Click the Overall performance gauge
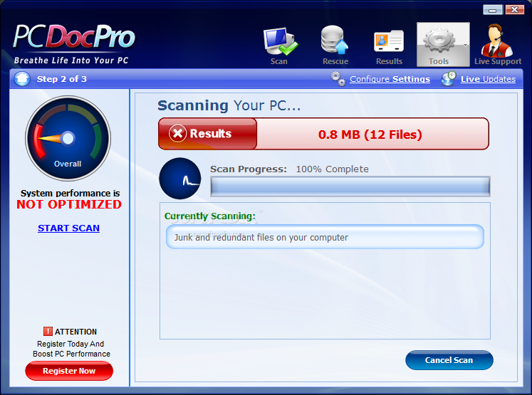 click(x=68, y=138)
